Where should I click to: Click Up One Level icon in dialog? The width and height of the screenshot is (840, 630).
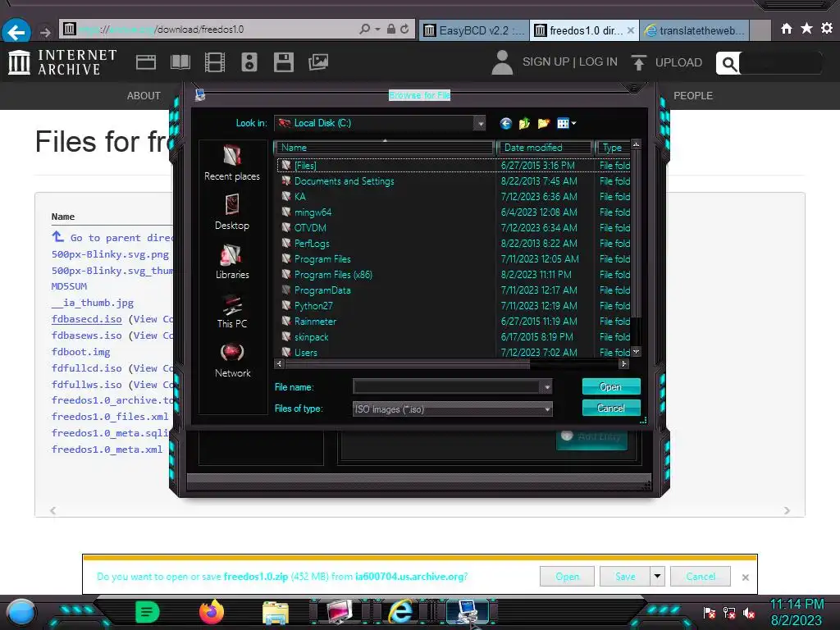click(x=524, y=124)
